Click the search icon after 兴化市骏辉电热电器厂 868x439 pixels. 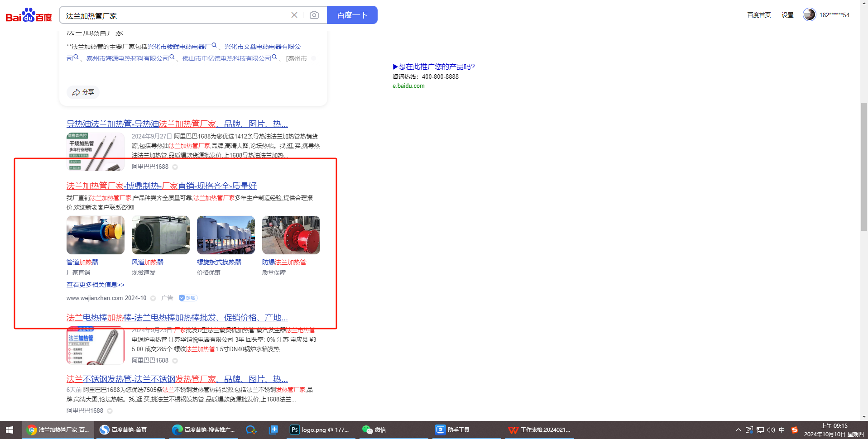click(x=214, y=45)
